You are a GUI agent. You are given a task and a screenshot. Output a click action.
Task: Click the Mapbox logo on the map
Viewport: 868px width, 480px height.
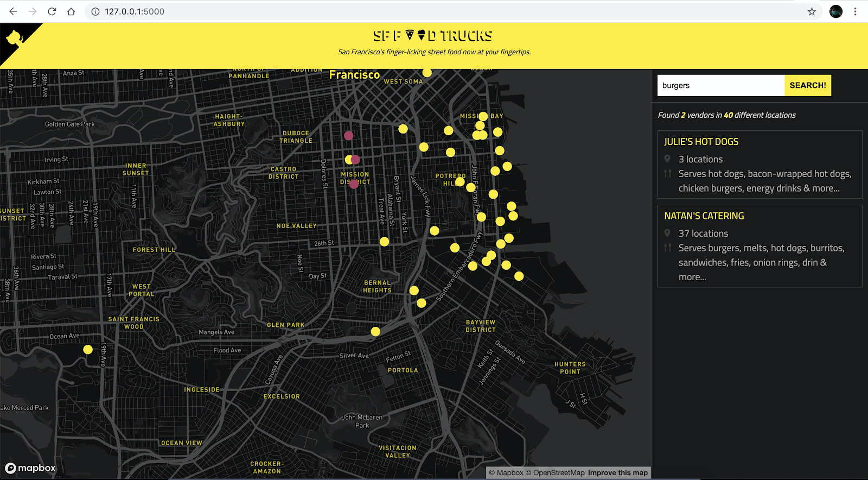[30, 468]
